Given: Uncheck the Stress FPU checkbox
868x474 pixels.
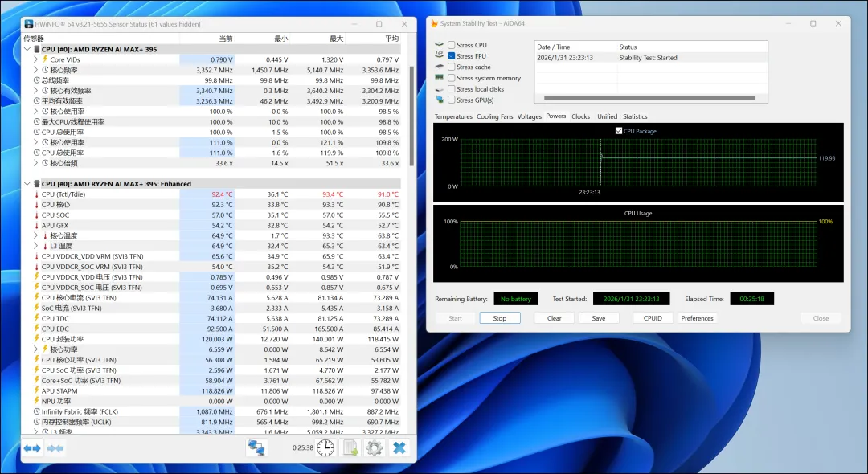Looking at the screenshot, I should click(452, 56).
